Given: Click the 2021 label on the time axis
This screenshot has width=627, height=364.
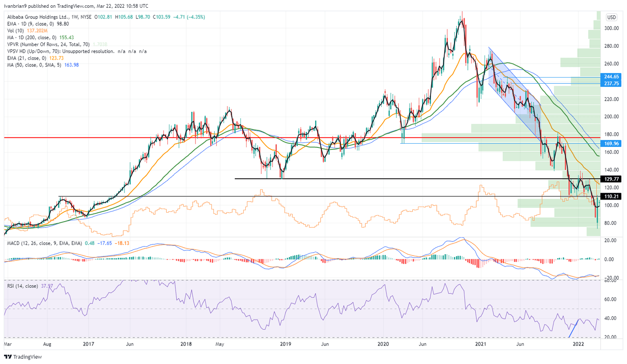Looking at the screenshot, I should tap(480, 344).
